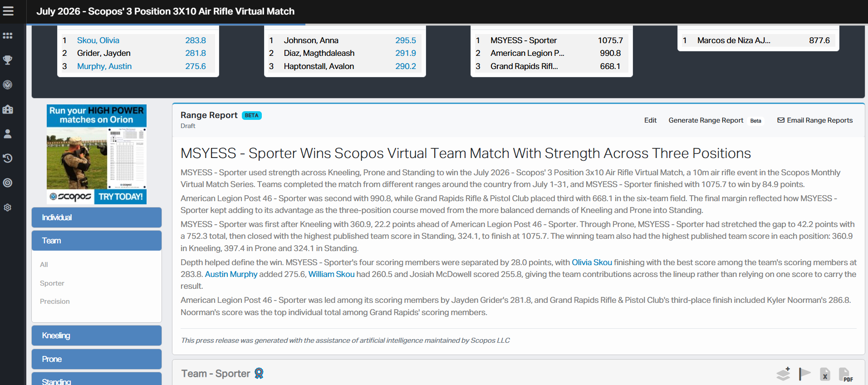Click the BETA badge beside Range Report
868x385 pixels.
tap(252, 115)
